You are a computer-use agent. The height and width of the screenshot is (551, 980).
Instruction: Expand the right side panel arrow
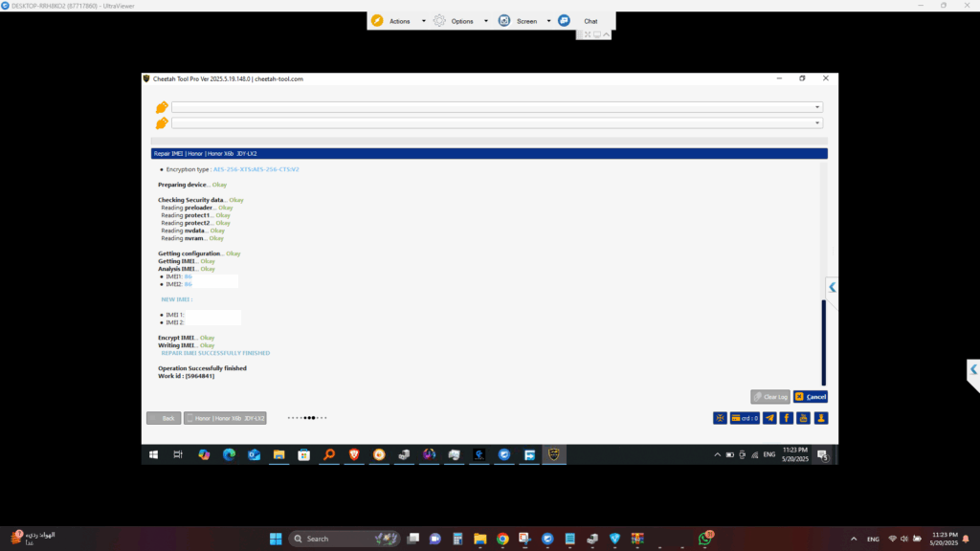point(833,287)
